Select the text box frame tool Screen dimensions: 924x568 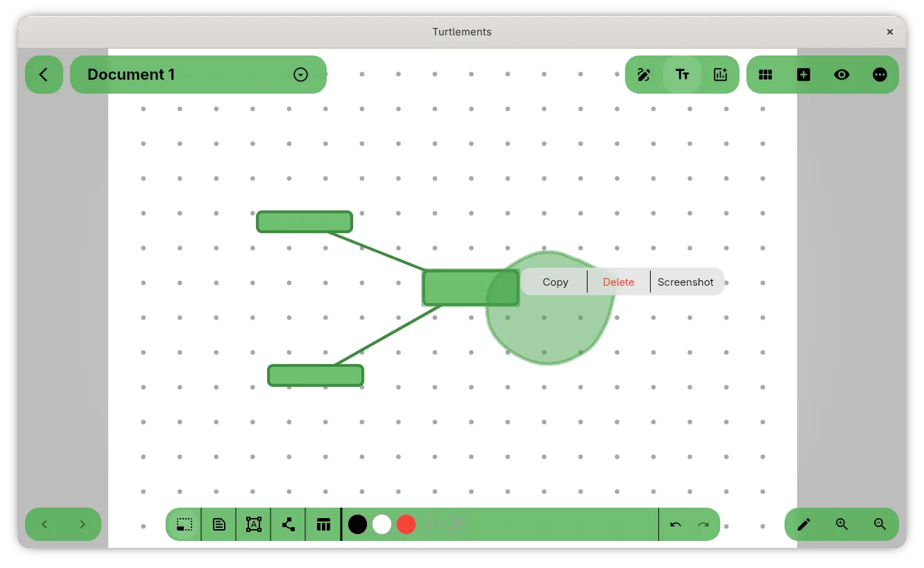click(254, 524)
